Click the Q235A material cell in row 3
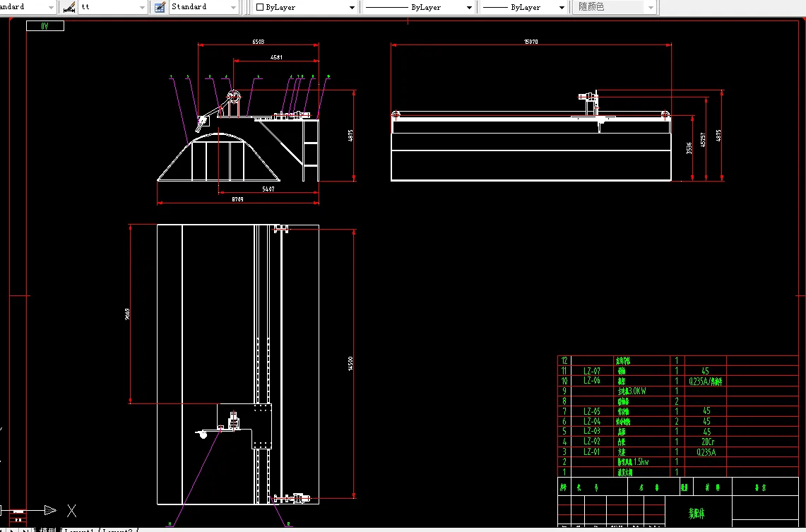Viewport: 806px width, 532px height. (706, 452)
